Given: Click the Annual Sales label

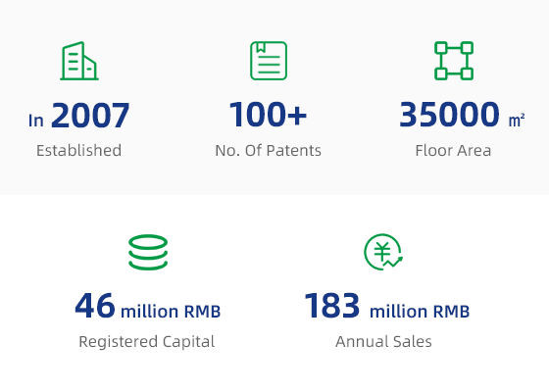Looking at the screenshot, I should [x=383, y=342].
